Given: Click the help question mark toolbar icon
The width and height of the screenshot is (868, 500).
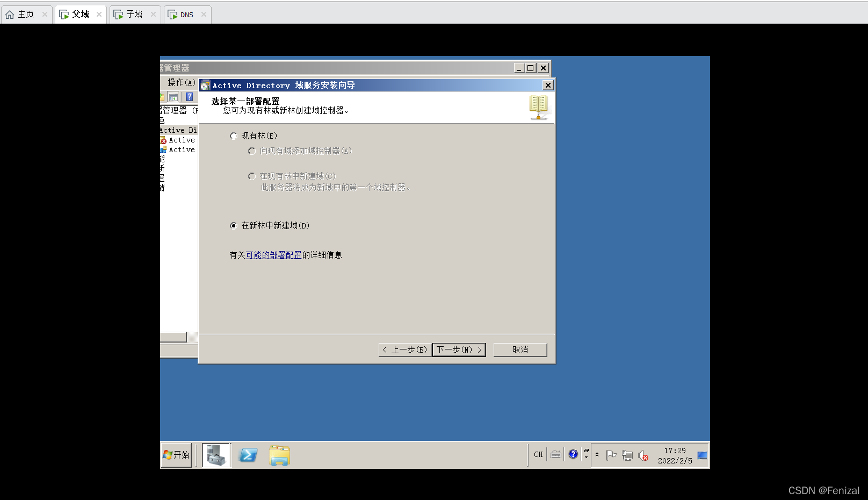Looking at the screenshot, I should [x=189, y=97].
